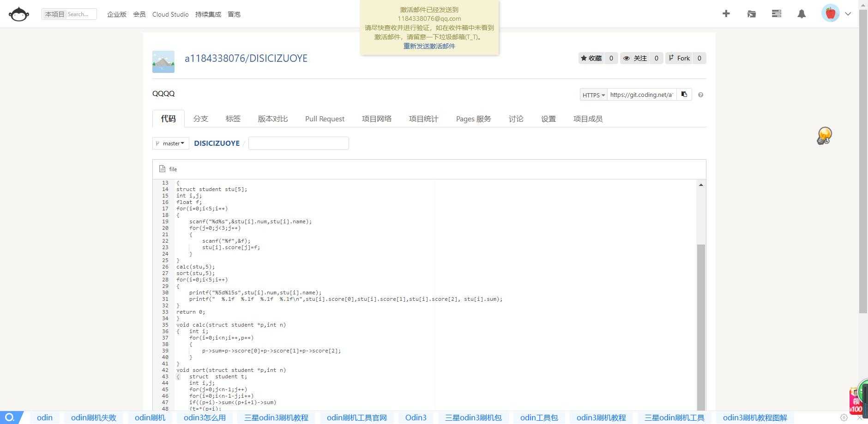
Task: Open the master branch dropdown
Action: coord(171,143)
